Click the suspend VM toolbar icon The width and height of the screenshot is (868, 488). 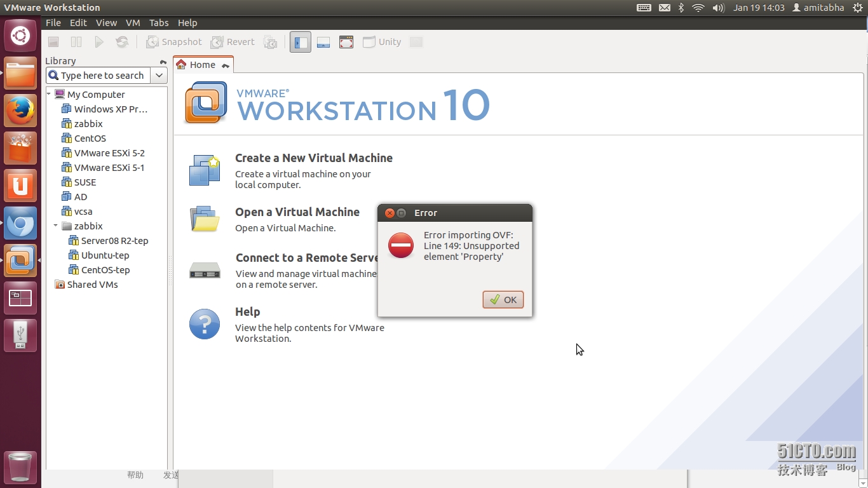76,42
